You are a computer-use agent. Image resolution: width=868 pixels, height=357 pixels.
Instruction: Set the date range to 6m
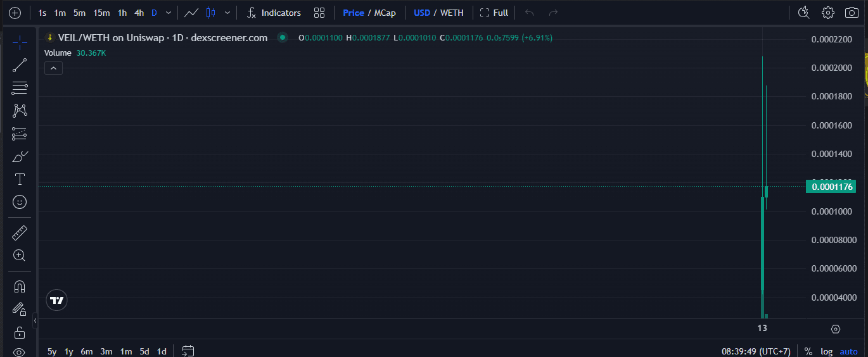pyautogui.click(x=87, y=351)
